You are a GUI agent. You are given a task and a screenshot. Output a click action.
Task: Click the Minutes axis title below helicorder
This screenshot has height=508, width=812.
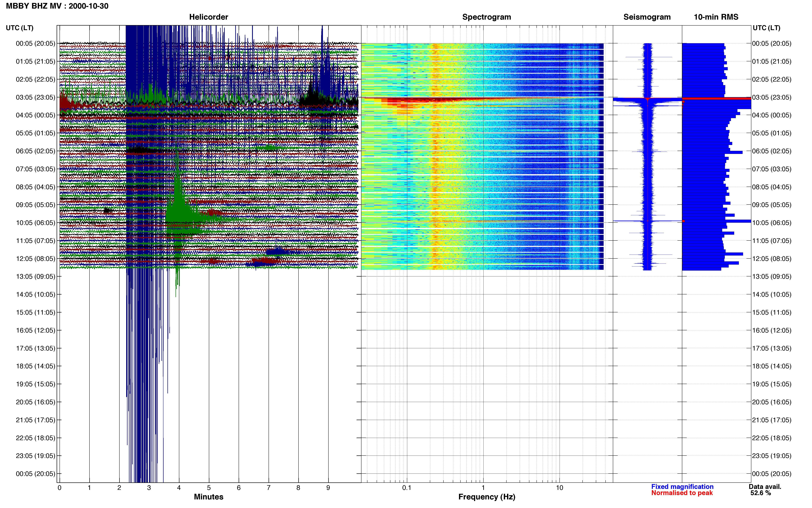209,497
